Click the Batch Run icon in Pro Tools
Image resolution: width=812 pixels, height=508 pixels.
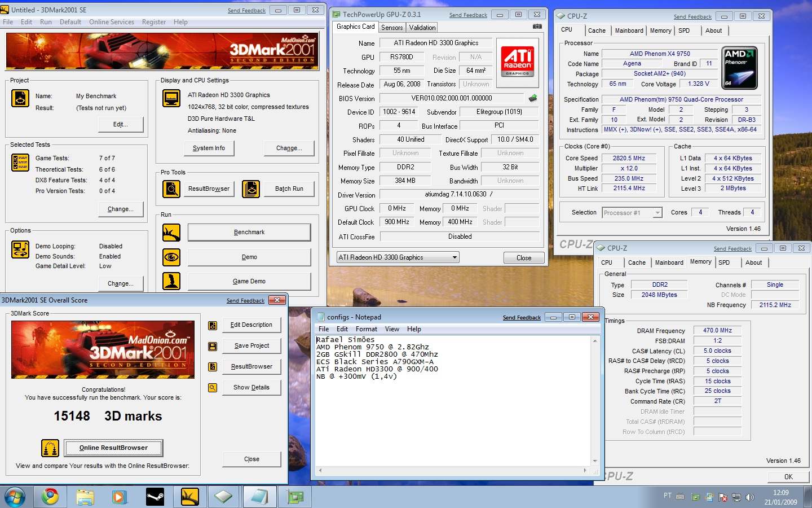click(x=251, y=189)
